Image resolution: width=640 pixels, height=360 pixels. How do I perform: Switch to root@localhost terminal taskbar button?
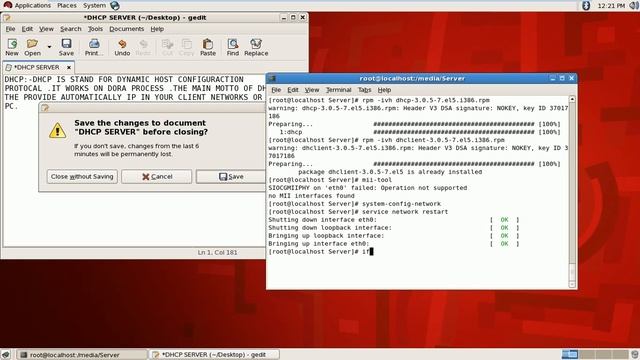click(x=82, y=355)
